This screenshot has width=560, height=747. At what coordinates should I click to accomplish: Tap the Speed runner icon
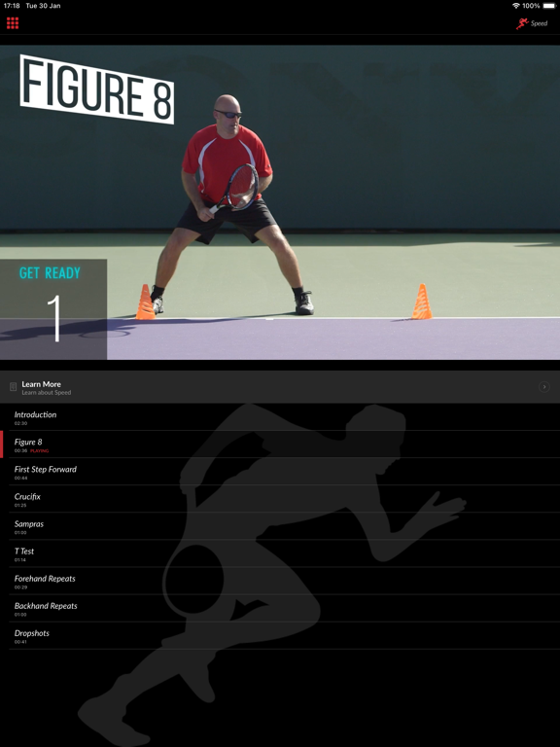point(522,23)
